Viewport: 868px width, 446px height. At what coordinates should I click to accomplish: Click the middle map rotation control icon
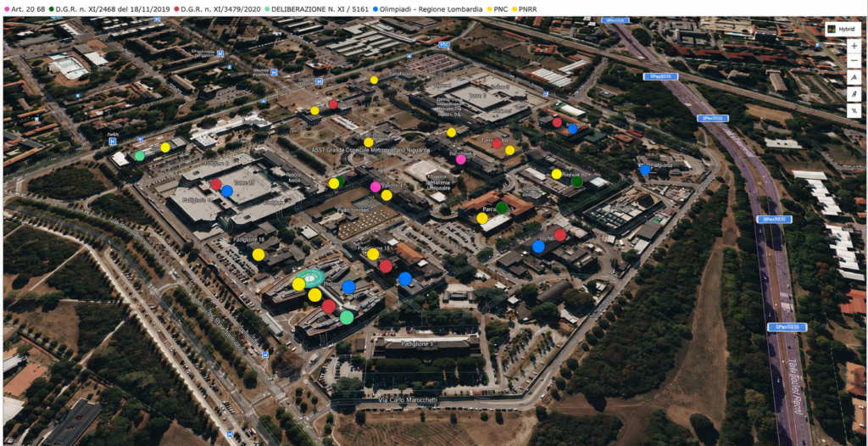point(854,94)
